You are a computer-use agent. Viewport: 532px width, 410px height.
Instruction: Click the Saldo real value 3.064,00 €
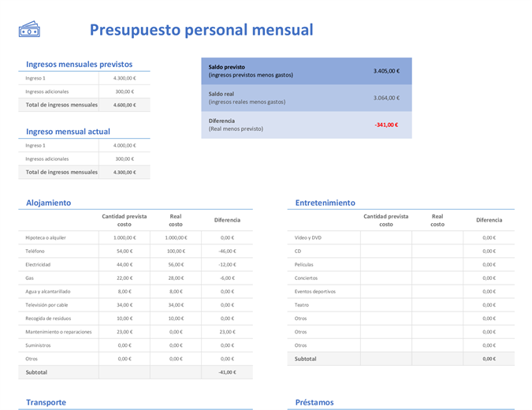point(386,98)
